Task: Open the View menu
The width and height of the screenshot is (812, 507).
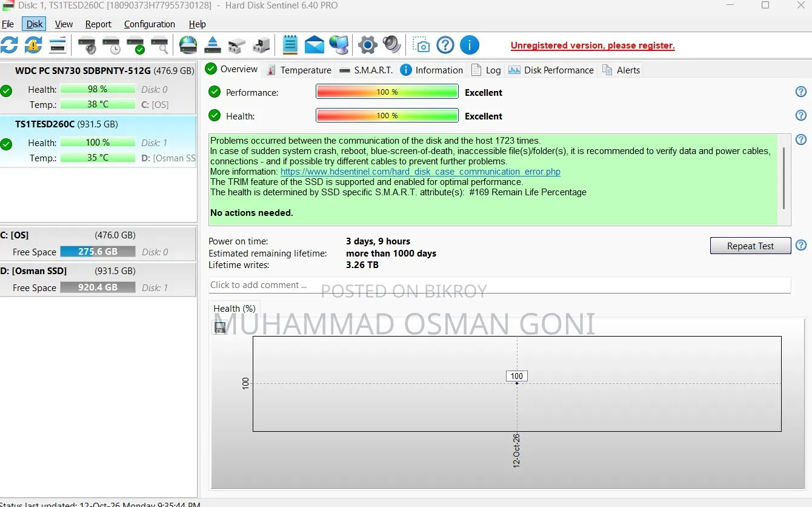Action: (x=64, y=24)
